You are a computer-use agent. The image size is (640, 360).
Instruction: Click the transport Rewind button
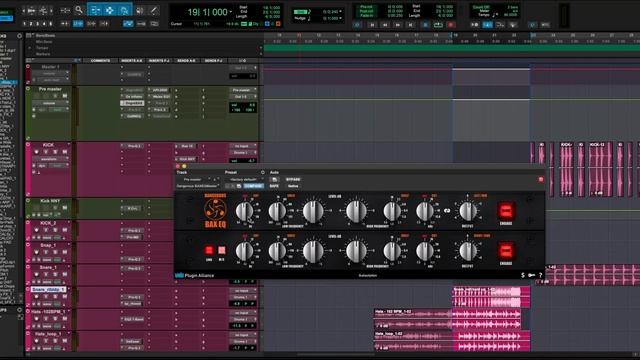pyautogui.click(x=385, y=25)
